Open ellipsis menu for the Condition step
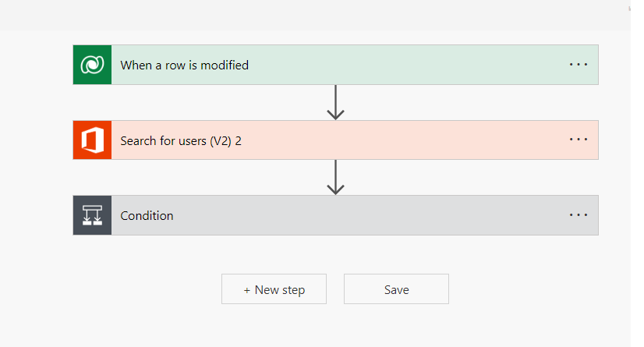 tap(578, 215)
